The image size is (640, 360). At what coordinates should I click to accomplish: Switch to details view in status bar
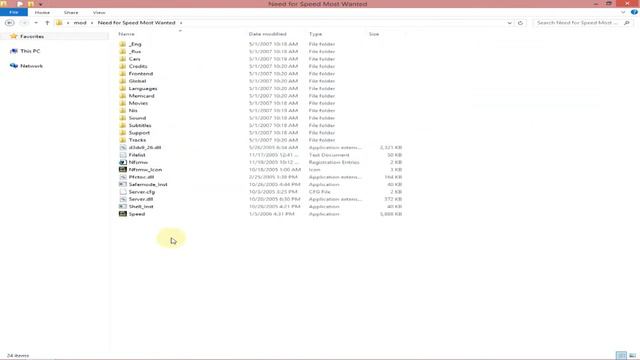pyautogui.click(x=621, y=356)
